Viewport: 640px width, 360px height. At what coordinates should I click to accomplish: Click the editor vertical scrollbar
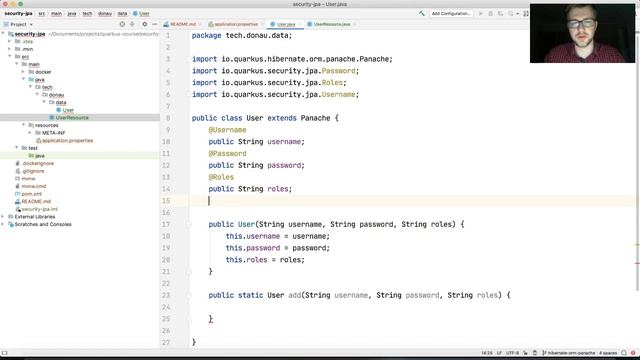pyautogui.click(x=638, y=163)
